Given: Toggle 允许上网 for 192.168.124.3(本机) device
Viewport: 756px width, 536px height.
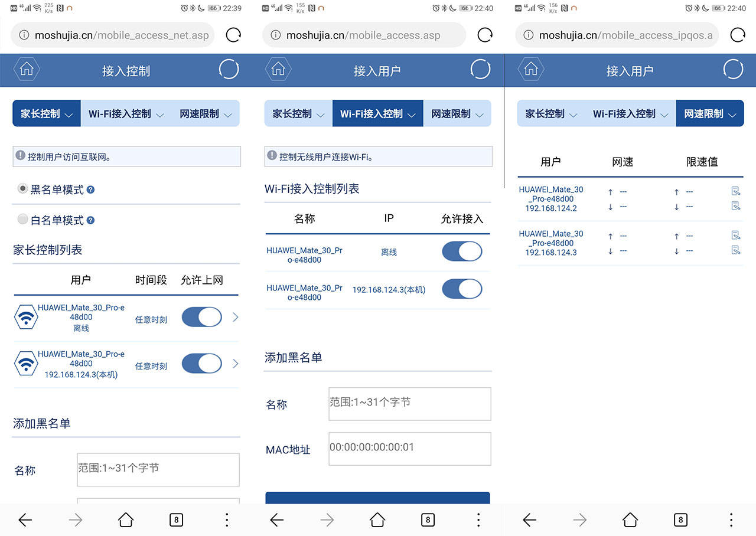Looking at the screenshot, I should (201, 364).
